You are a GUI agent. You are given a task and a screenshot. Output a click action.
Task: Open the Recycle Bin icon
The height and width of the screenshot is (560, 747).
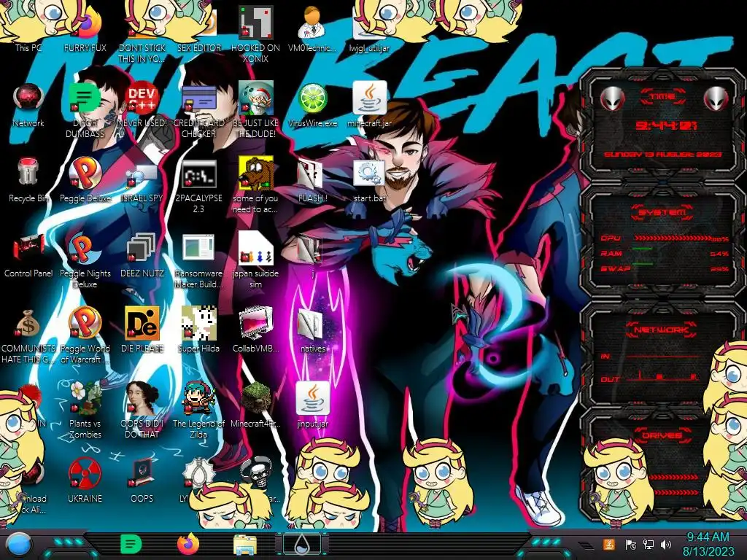(x=28, y=172)
